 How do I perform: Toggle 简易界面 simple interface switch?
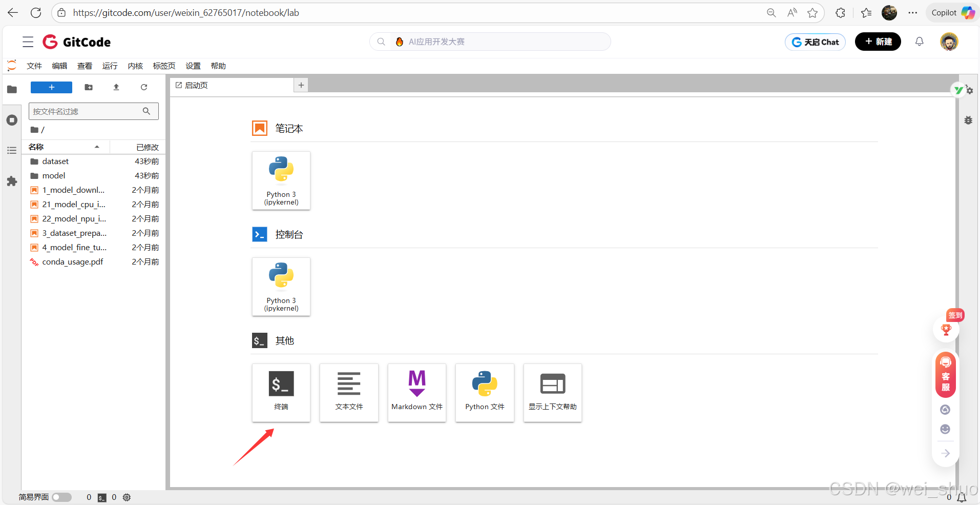[x=61, y=497]
